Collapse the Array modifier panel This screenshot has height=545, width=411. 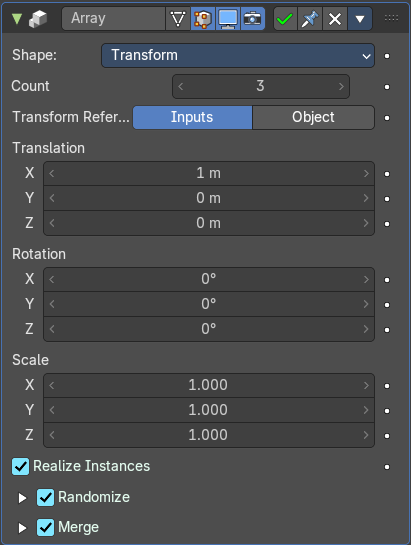pyautogui.click(x=17, y=18)
